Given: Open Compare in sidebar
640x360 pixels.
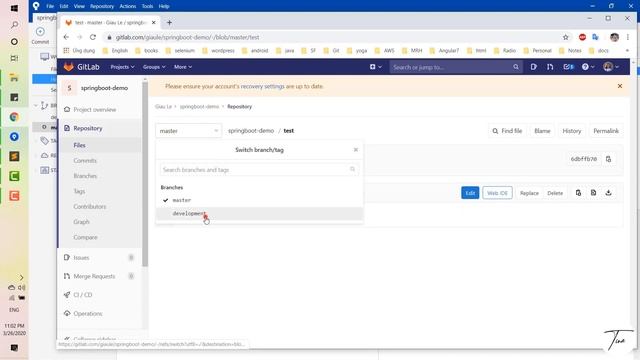Looking at the screenshot, I should tap(85, 237).
